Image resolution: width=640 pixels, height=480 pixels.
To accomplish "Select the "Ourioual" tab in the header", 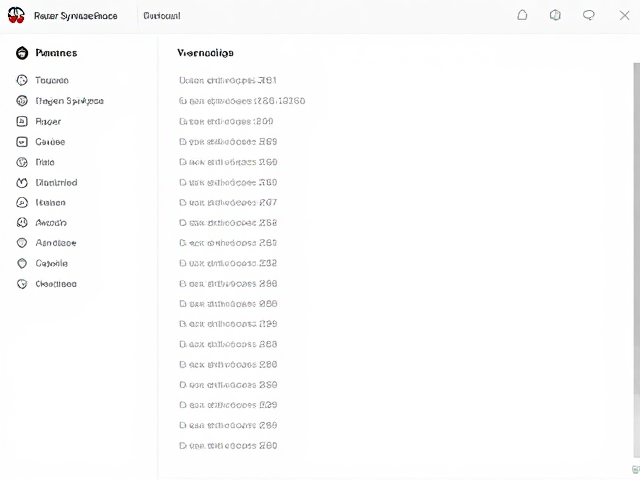I will point(162,16).
